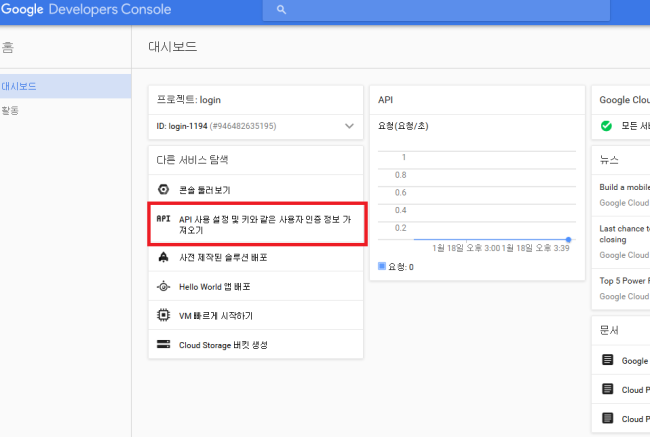Select 대시보드 in the left sidebar
Viewport: 650px width, 437px height.
tap(20, 86)
